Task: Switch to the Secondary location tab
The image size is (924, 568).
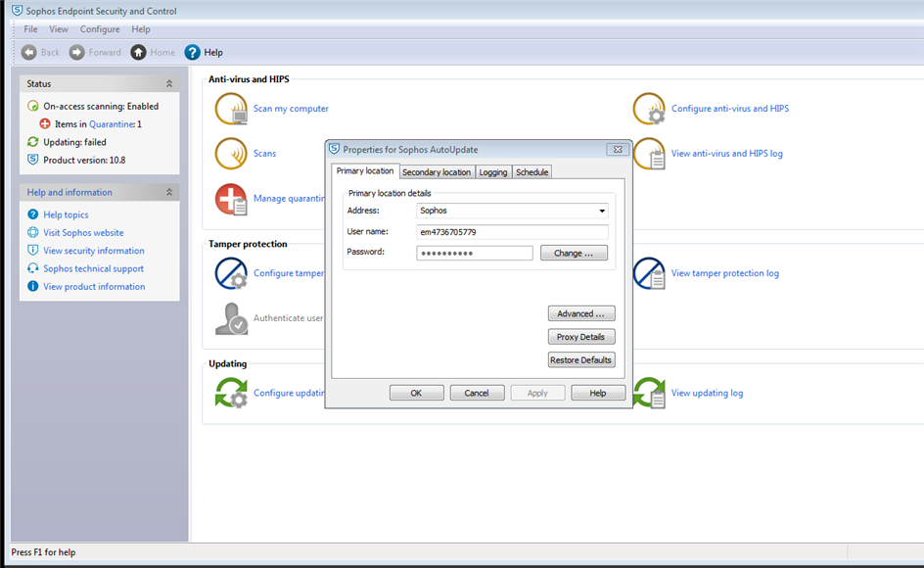Action: pyautogui.click(x=437, y=172)
